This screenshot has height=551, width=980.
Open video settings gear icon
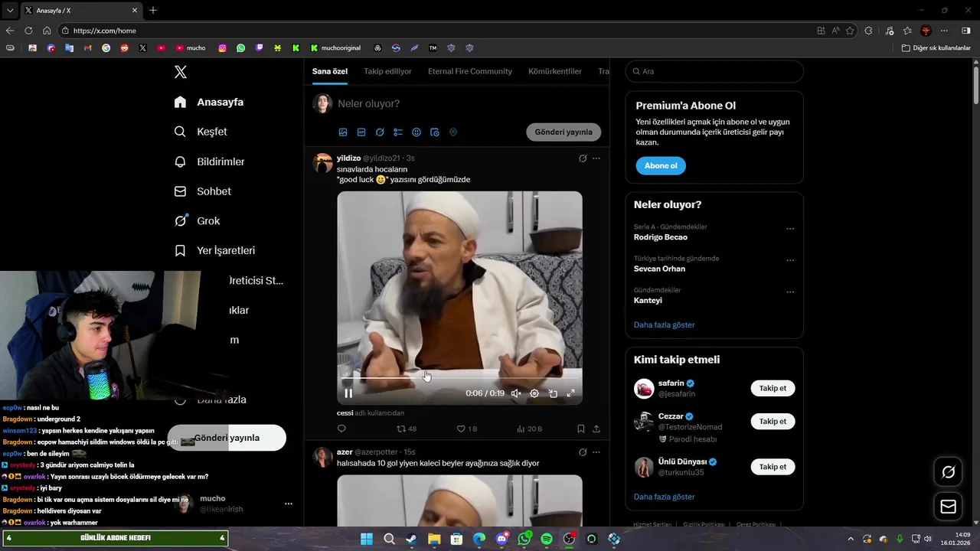[x=534, y=393]
